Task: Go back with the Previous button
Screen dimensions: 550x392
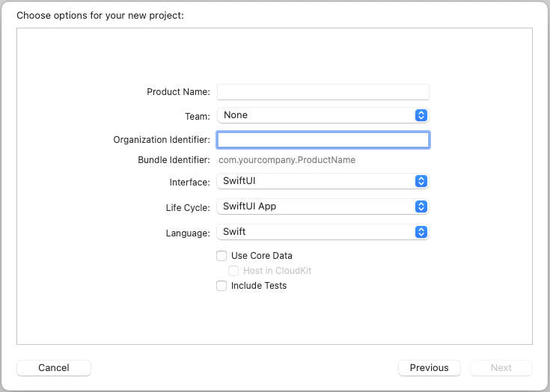Action: click(x=430, y=368)
